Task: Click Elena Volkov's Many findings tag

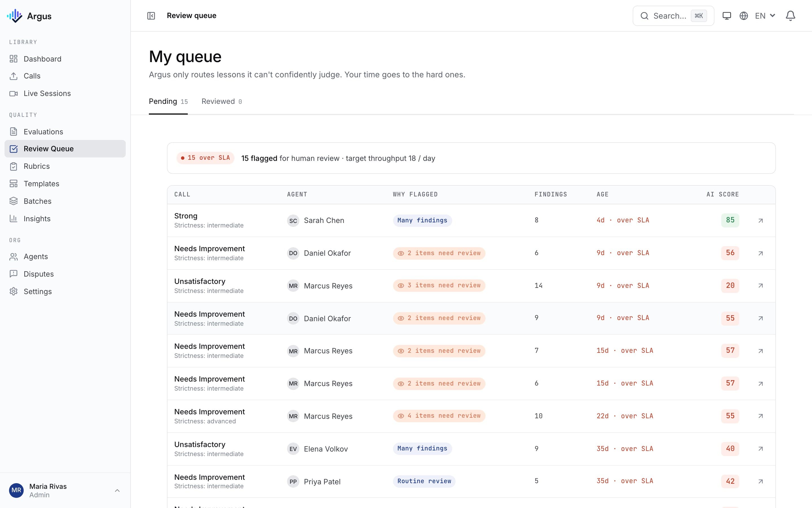Action: (422, 448)
